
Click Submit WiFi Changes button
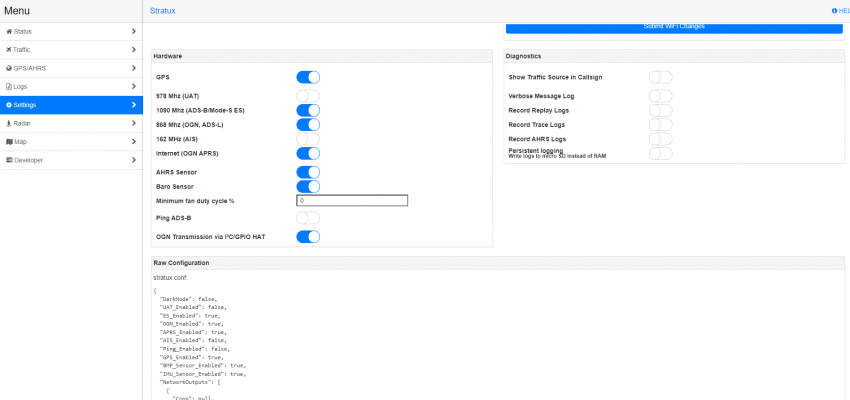[674, 28]
